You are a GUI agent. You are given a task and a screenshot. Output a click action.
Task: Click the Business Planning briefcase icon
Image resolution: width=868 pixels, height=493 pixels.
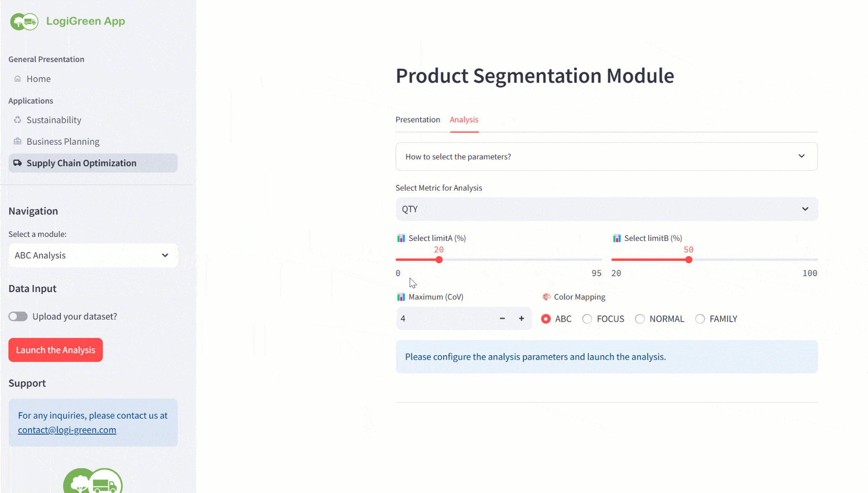(17, 141)
